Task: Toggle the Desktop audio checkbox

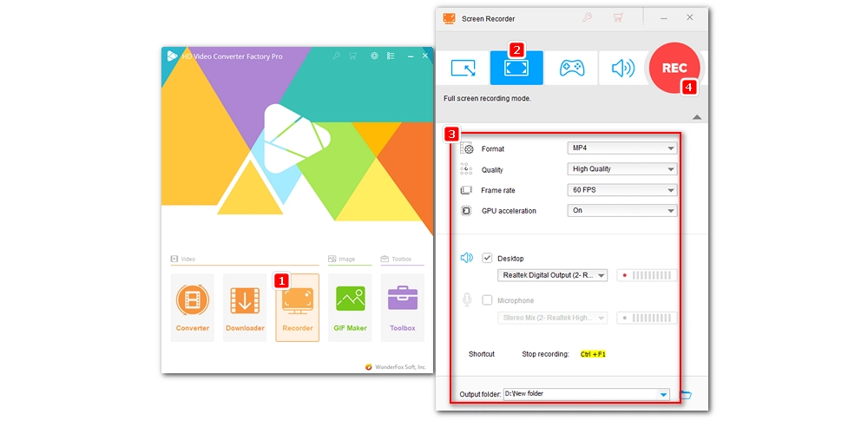Action: [x=487, y=258]
